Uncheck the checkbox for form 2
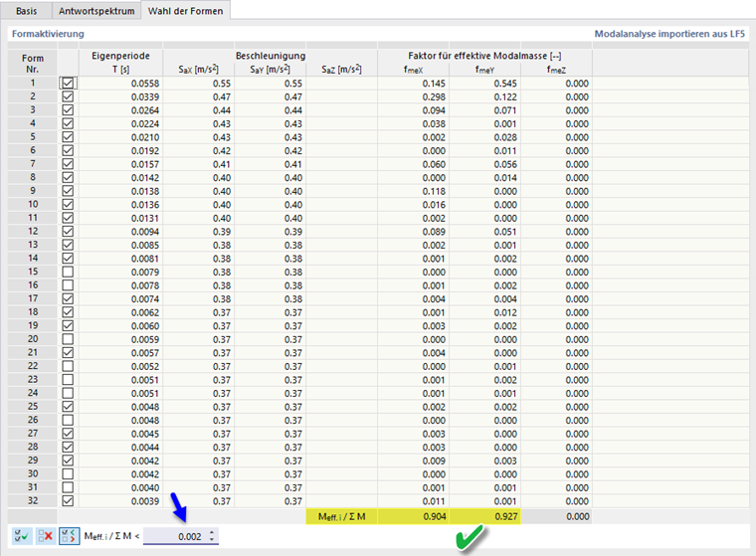 tap(68, 96)
